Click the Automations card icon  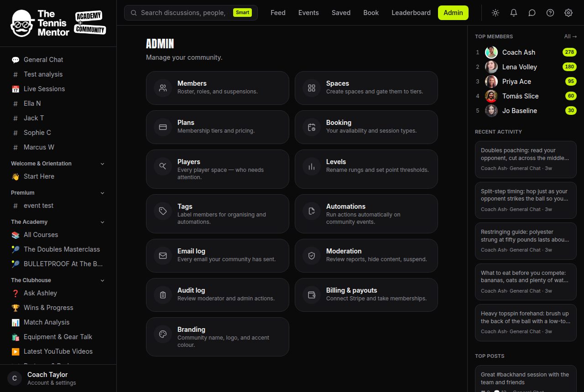pyautogui.click(x=312, y=211)
